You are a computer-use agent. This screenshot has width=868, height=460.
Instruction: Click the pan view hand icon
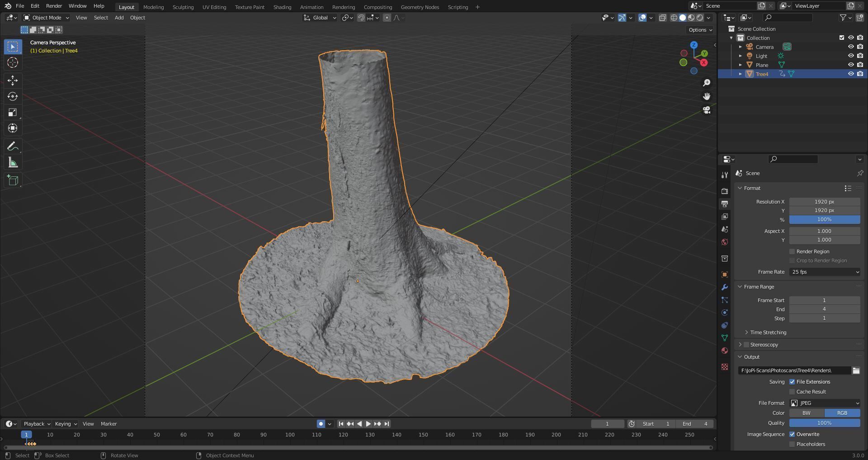pos(707,96)
